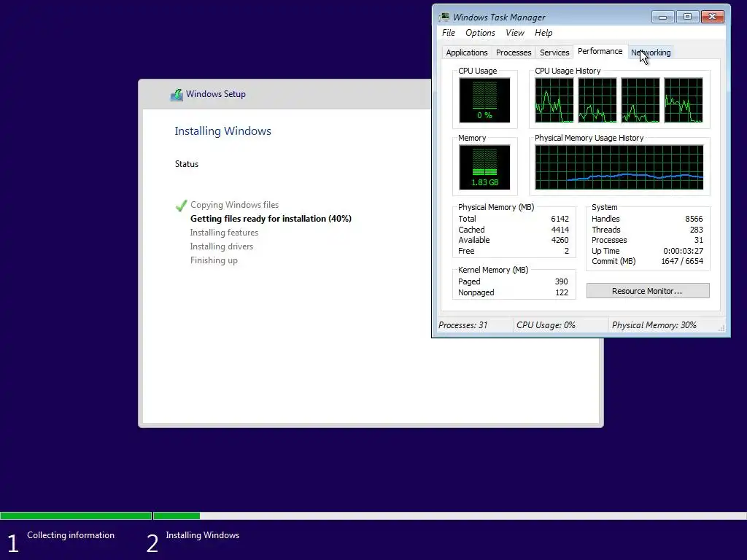Open the Options menu
Screen dimensions: 747x560
pos(480,32)
